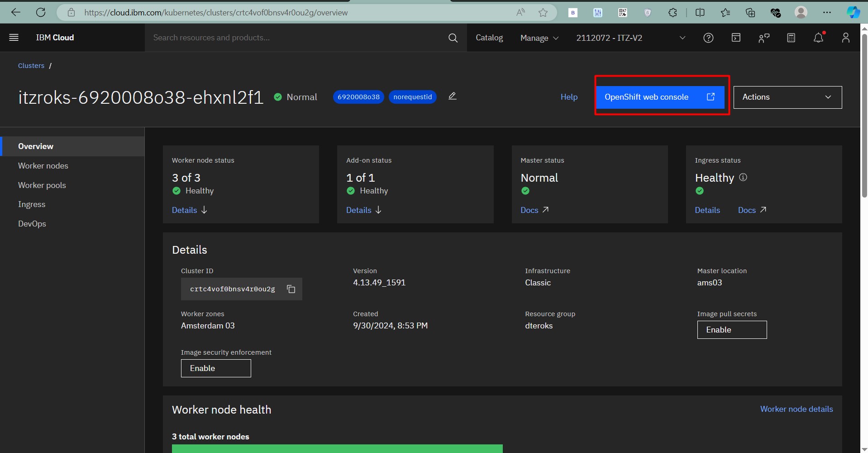Open IBM Cloud help question icon
This screenshot has width=868, height=453.
coord(708,38)
